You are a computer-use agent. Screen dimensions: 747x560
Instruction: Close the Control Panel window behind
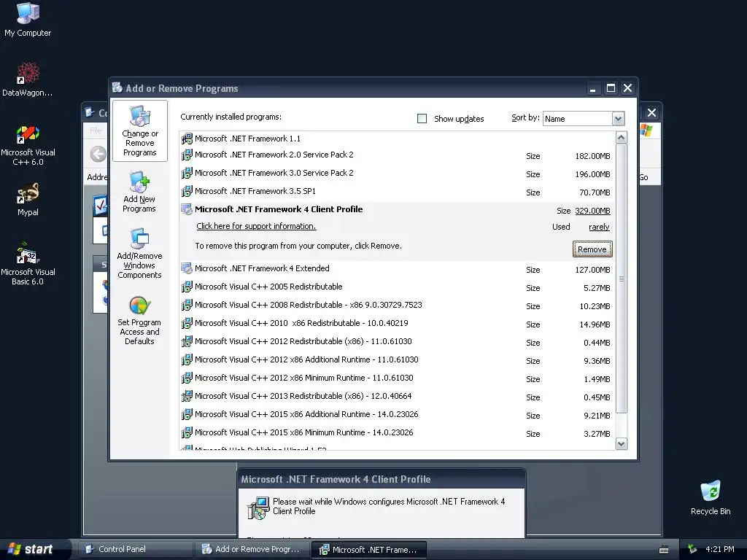651,113
